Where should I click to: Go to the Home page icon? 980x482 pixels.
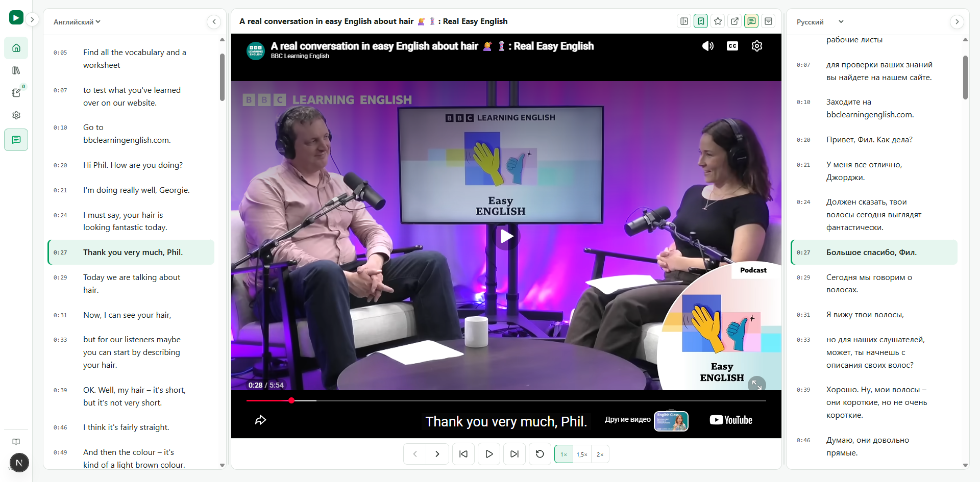point(16,48)
